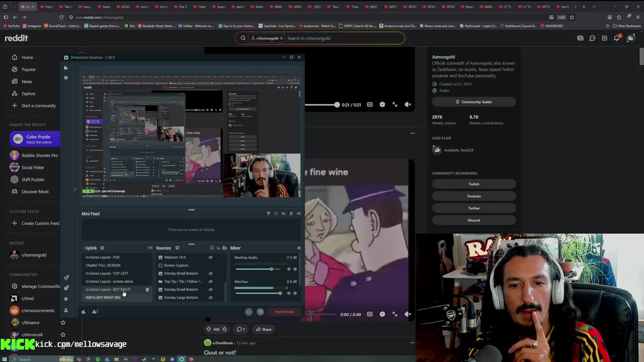Open browser hamburger application menu

click(x=638, y=17)
